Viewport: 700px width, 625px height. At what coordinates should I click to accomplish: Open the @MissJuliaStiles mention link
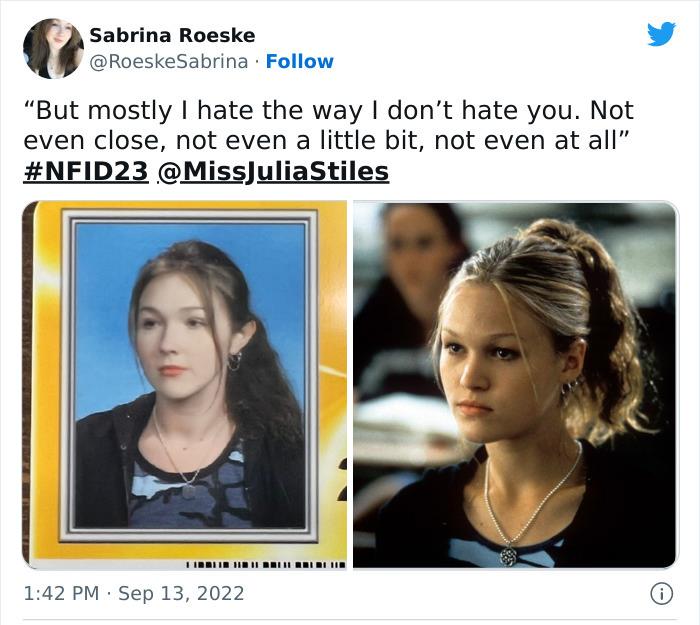pyautogui.click(x=273, y=171)
